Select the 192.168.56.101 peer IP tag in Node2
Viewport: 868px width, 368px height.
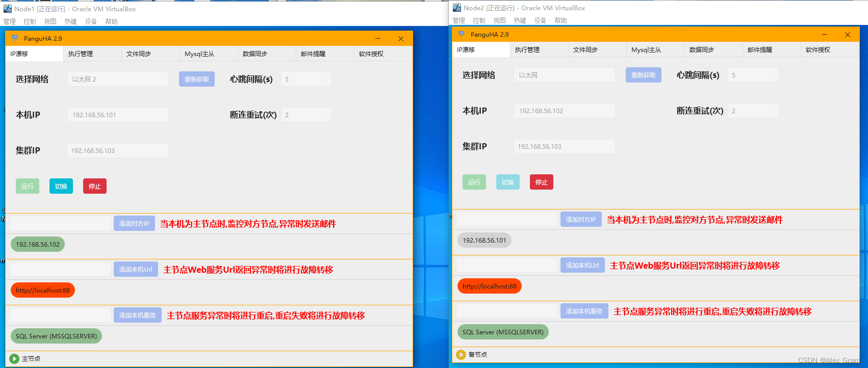(x=484, y=240)
